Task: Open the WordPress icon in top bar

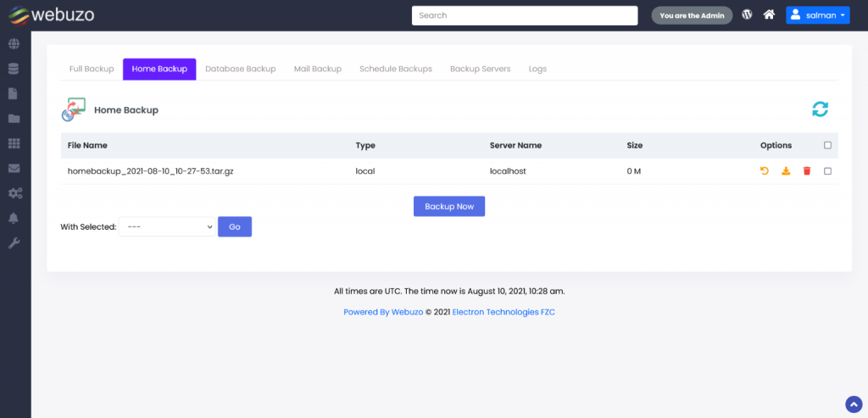Action: [x=747, y=14]
